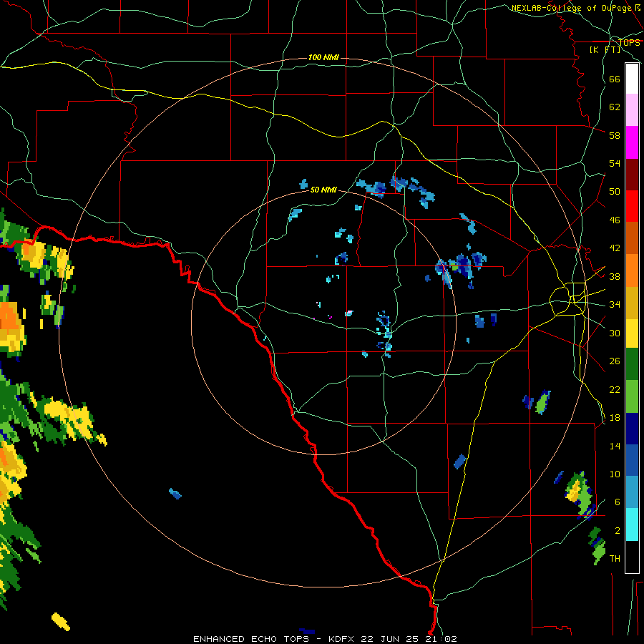644x644 pixels.
Task: Click the cyan segment of the color scale
Action: pyautogui.click(x=632, y=525)
